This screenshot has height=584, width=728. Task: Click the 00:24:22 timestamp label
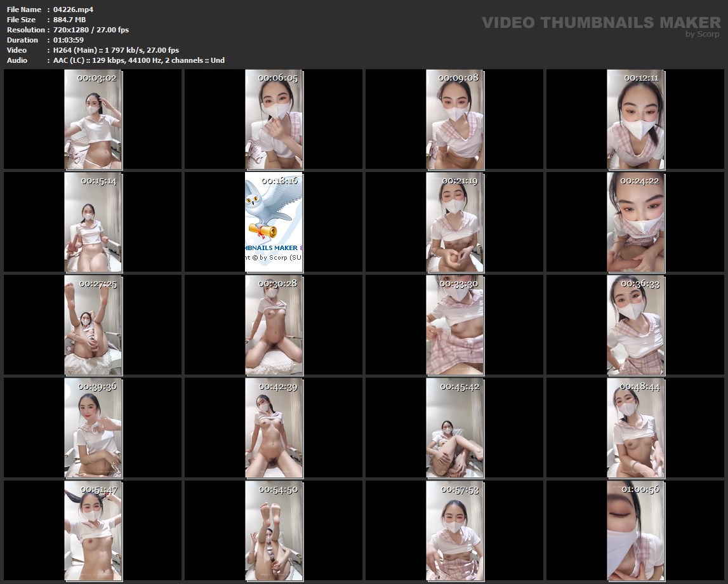(640, 181)
